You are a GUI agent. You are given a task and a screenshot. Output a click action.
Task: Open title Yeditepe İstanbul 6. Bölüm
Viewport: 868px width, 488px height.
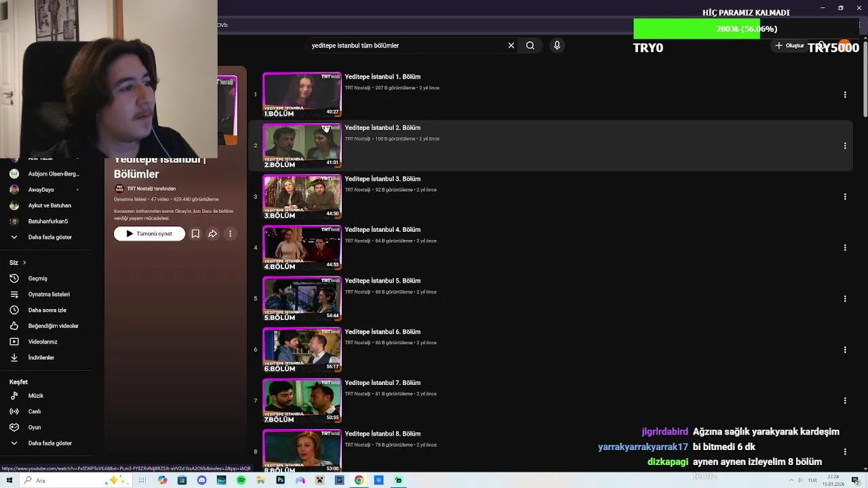click(382, 331)
